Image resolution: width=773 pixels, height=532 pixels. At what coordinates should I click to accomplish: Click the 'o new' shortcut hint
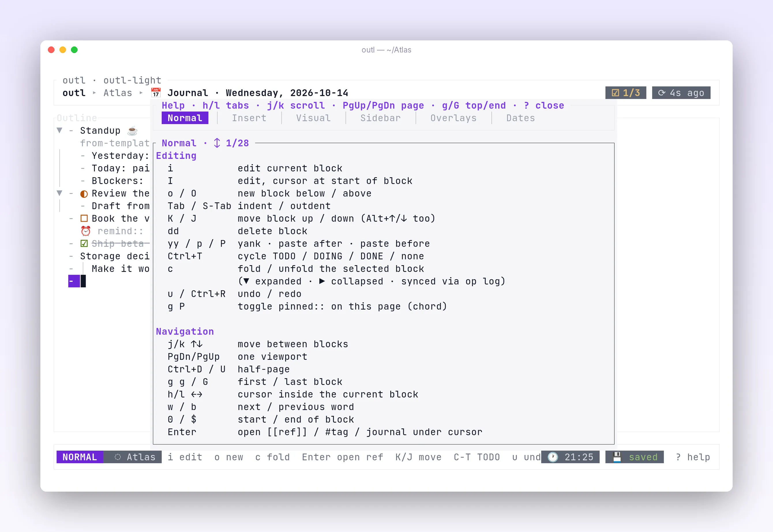(x=229, y=457)
